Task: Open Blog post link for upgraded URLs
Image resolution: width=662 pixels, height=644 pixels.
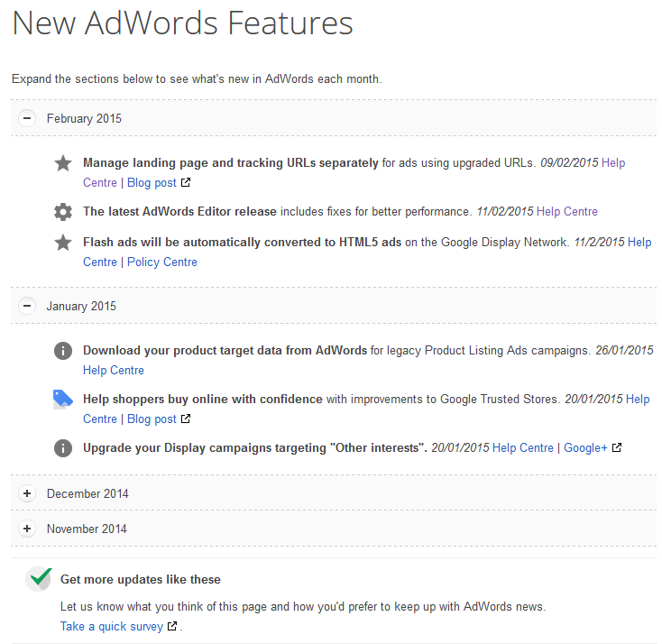Action: tap(152, 182)
